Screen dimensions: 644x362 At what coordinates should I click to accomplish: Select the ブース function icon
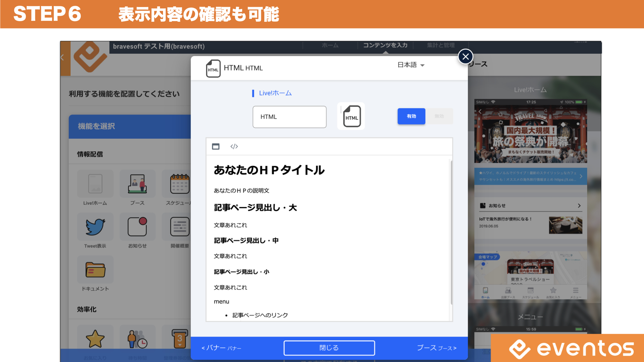pyautogui.click(x=138, y=184)
